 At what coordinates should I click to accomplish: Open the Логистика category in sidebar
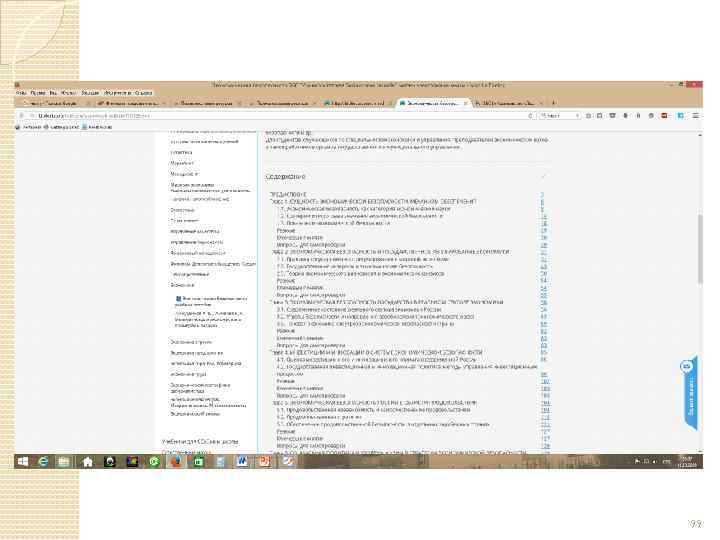pos(181,152)
